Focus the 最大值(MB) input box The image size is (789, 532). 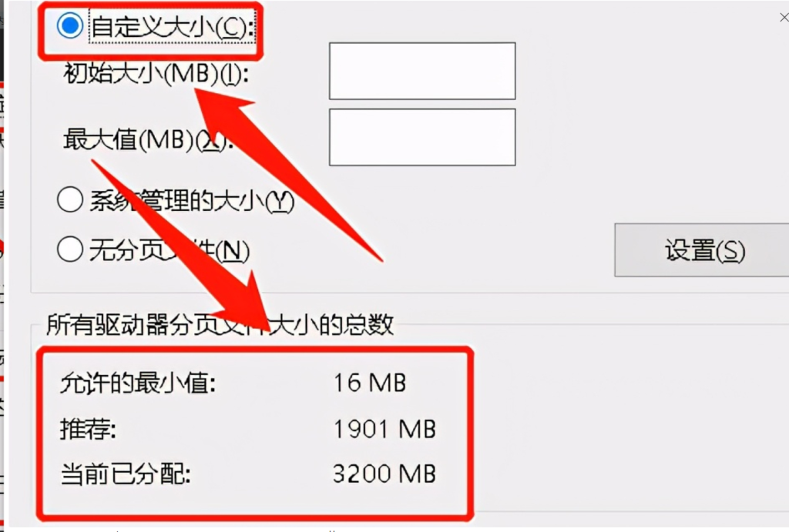click(422, 137)
